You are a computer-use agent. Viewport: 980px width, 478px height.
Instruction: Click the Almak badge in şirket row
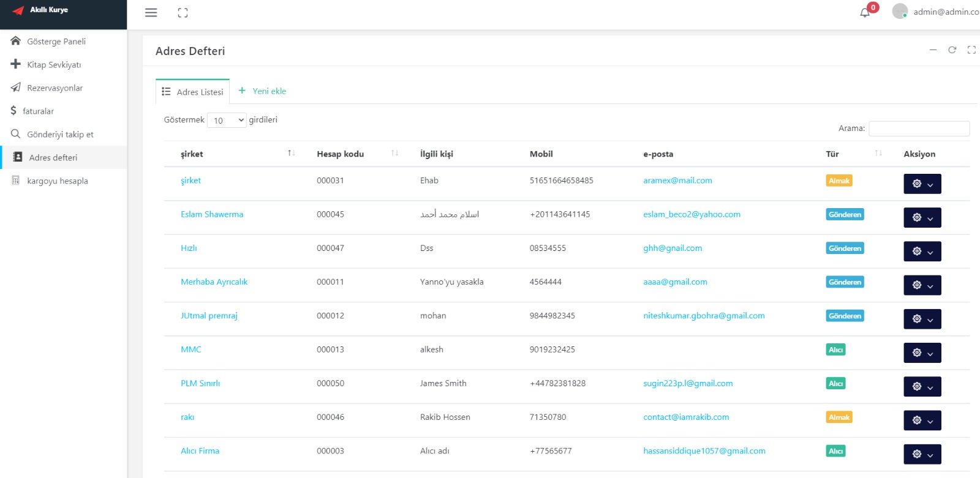(x=839, y=181)
